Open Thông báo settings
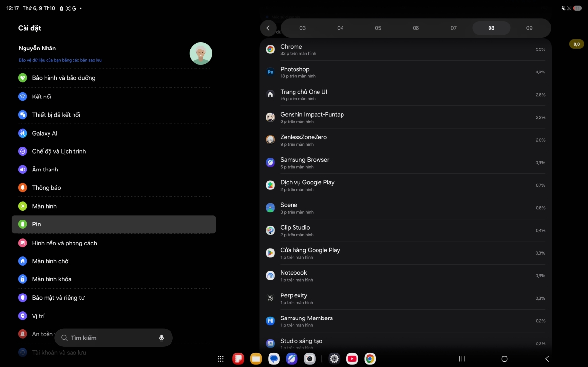 (x=114, y=188)
